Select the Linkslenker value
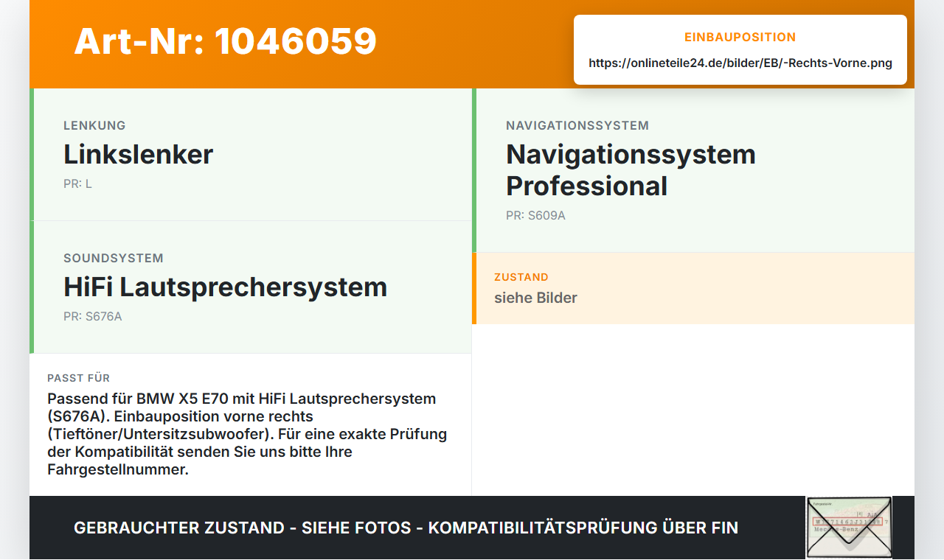Image resolution: width=944 pixels, height=560 pixels. click(x=139, y=155)
